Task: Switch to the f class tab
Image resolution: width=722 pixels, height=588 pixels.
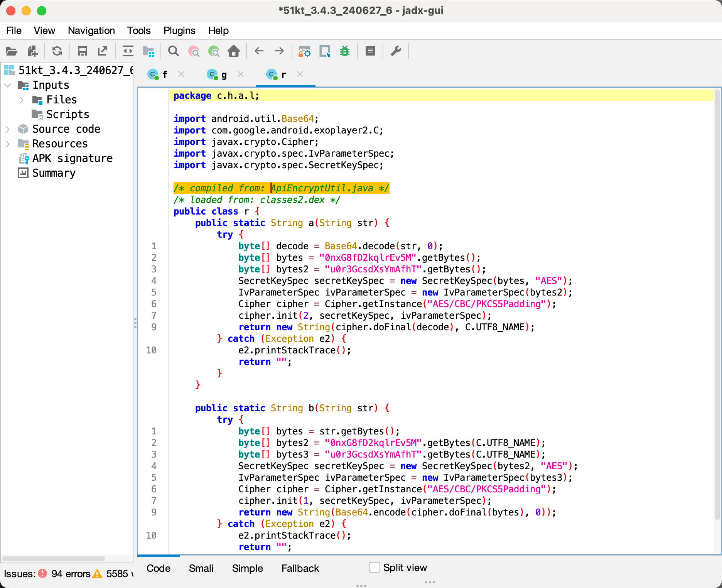Action: (x=165, y=75)
